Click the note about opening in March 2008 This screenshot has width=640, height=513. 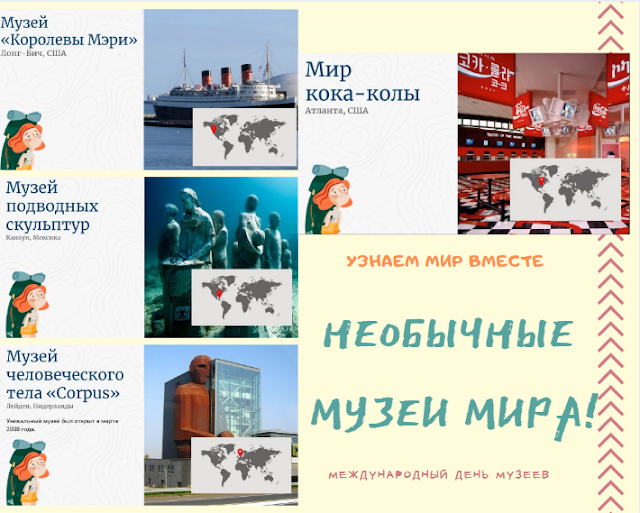point(62,425)
